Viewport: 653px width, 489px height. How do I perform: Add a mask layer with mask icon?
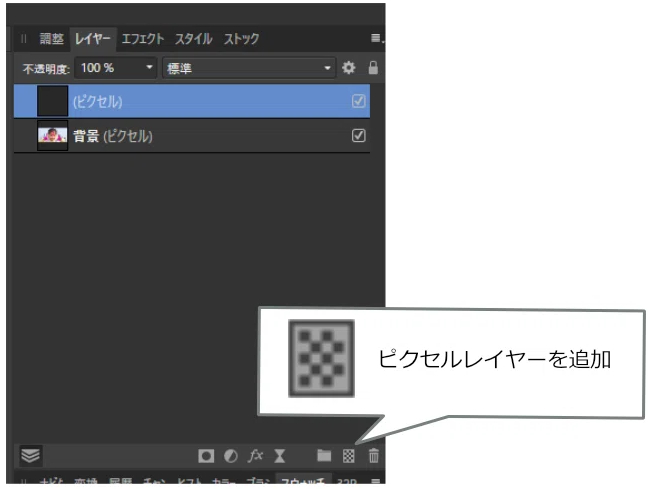[206, 456]
